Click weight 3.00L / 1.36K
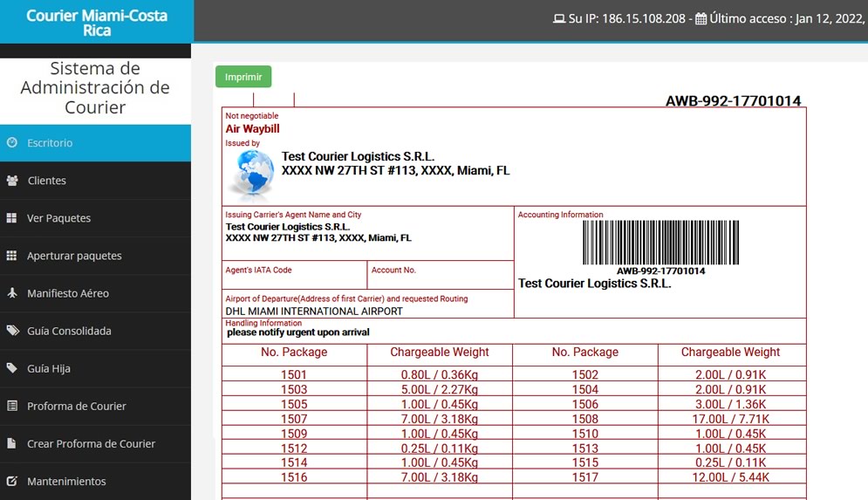The height and width of the screenshot is (500, 868). click(x=731, y=404)
